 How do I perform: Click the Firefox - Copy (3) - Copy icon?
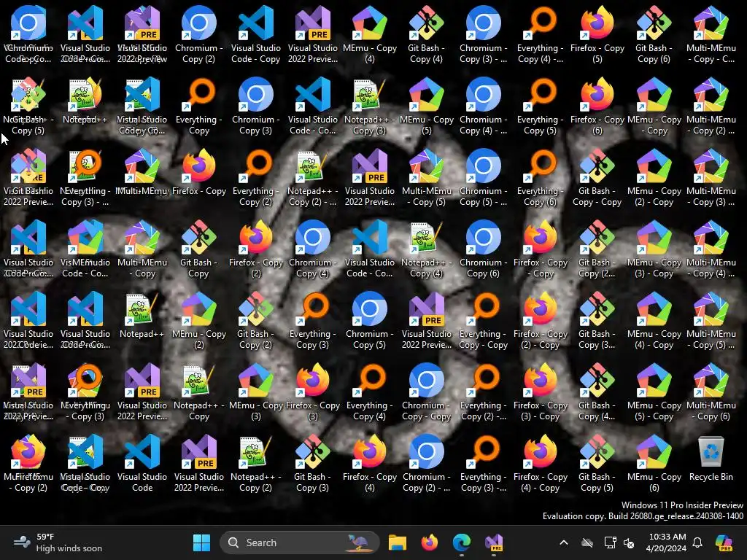pyautogui.click(x=541, y=392)
